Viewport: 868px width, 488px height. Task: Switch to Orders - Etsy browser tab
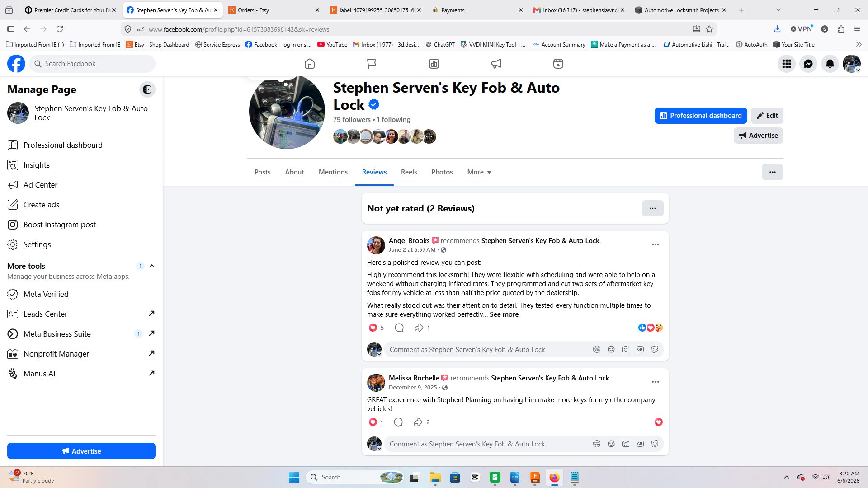pos(274,10)
